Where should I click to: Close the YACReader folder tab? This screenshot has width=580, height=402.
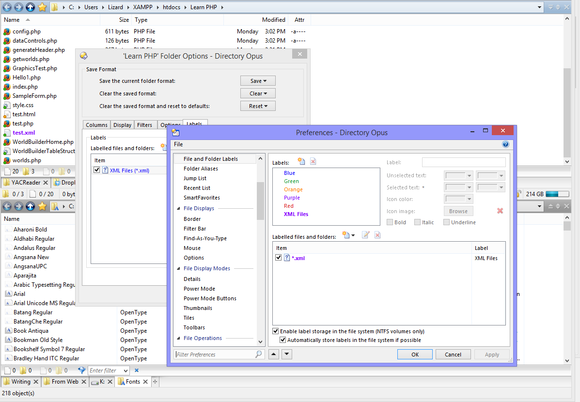click(x=45, y=182)
